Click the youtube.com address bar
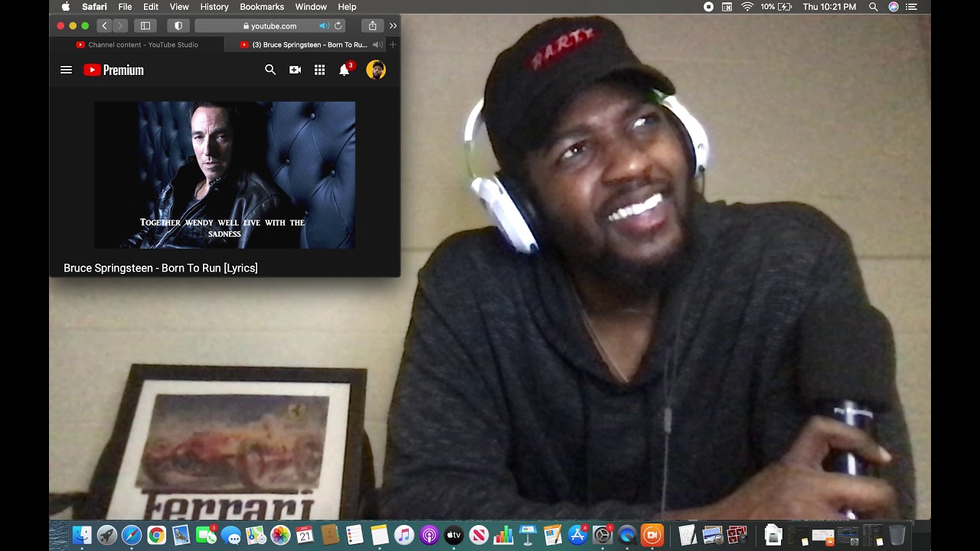This screenshot has height=551, width=980. (x=269, y=25)
